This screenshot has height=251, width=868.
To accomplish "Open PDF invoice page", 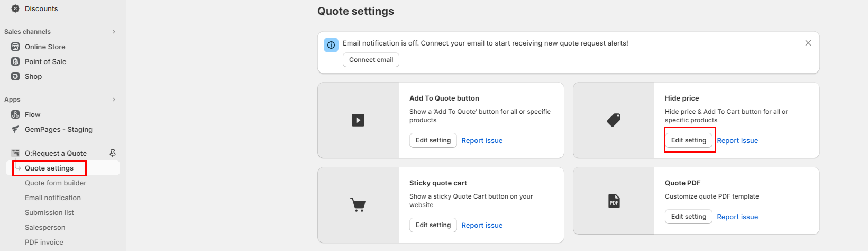I will click(x=44, y=242).
